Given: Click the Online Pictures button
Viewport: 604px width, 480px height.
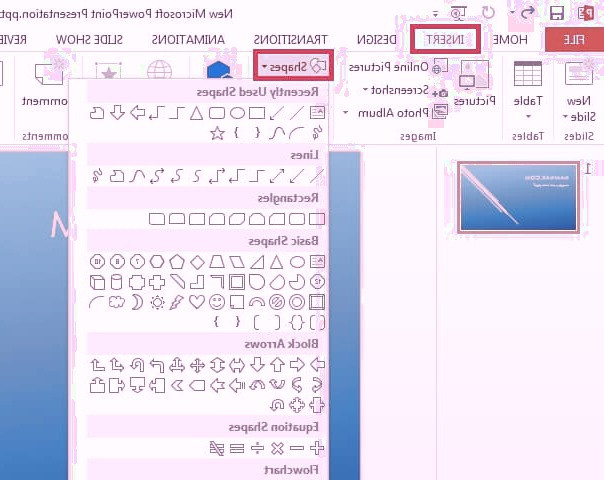Looking at the screenshot, I should (394, 66).
